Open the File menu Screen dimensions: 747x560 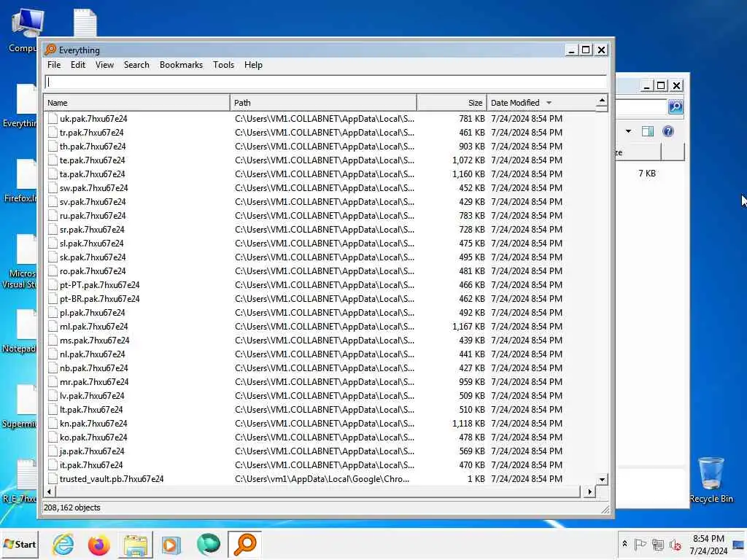(x=54, y=65)
